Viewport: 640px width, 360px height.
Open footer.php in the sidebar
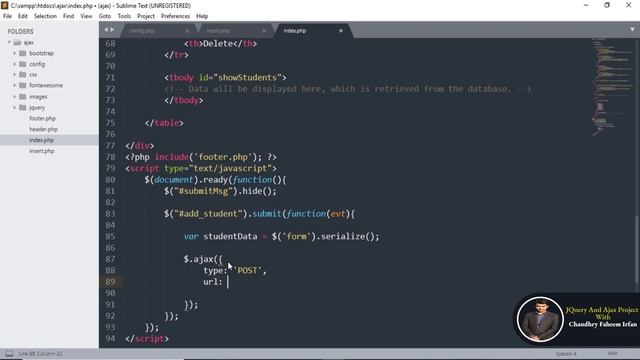(x=42, y=118)
